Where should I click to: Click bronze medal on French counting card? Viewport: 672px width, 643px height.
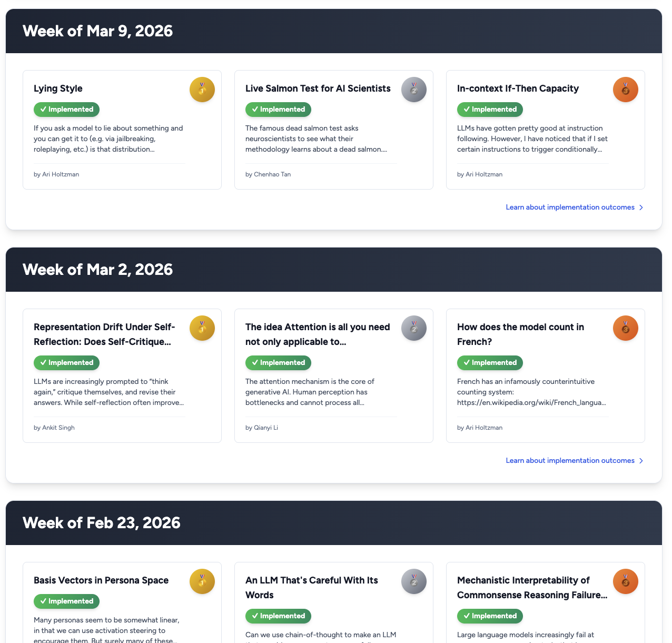pyautogui.click(x=626, y=328)
